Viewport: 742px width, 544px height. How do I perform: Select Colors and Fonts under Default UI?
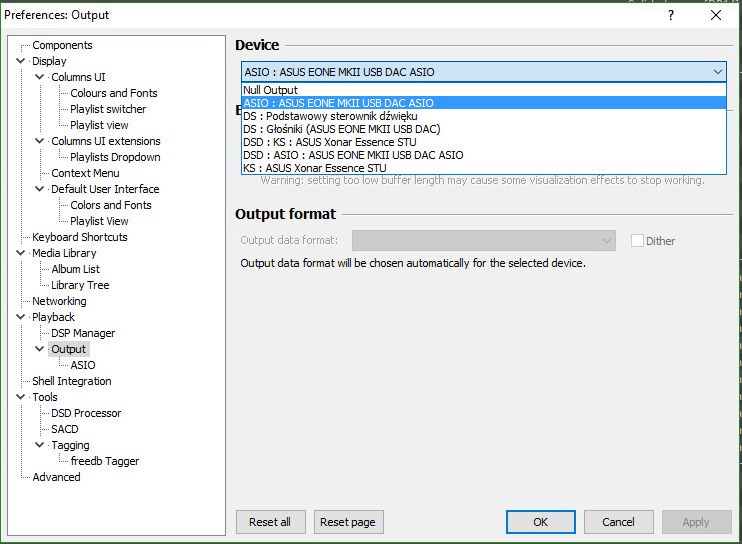(111, 205)
